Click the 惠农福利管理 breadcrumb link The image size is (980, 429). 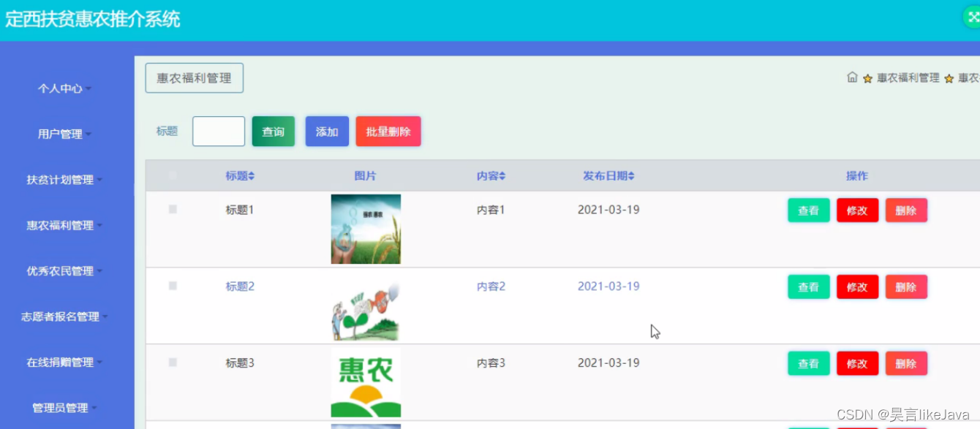(908, 77)
